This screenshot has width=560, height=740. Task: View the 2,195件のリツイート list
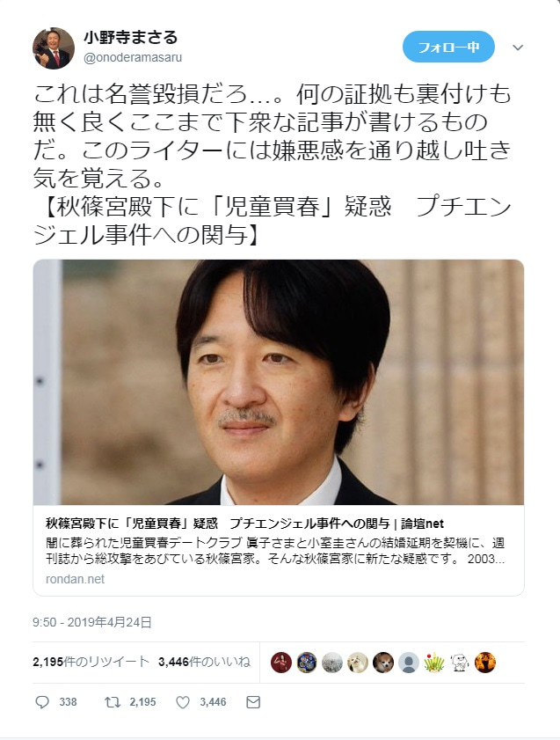(91, 663)
